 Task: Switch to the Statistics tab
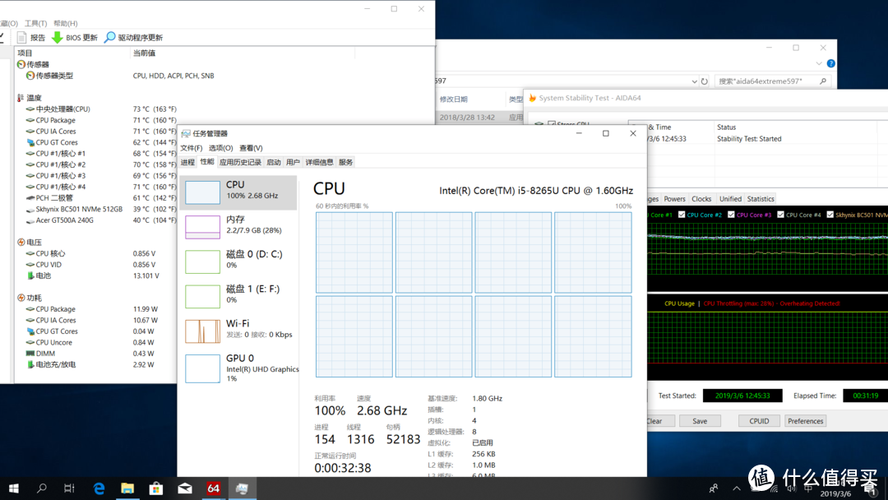tap(760, 199)
